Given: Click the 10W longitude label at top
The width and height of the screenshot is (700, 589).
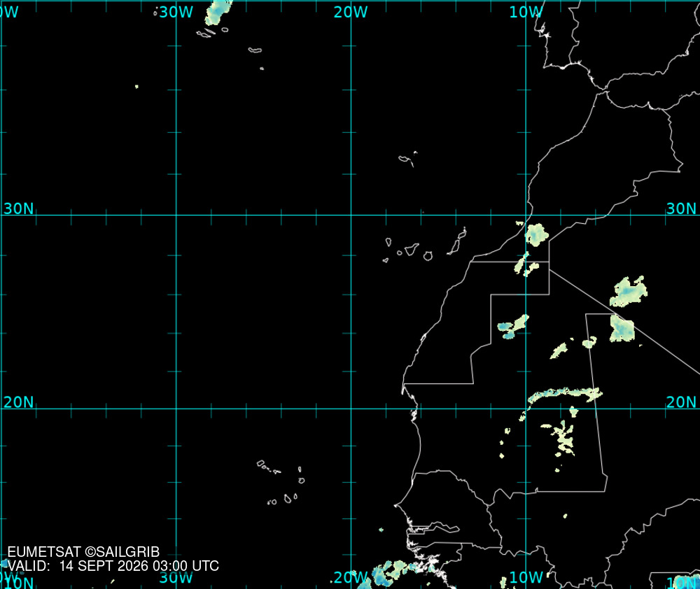Looking at the screenshot, I should coord(526,12).
